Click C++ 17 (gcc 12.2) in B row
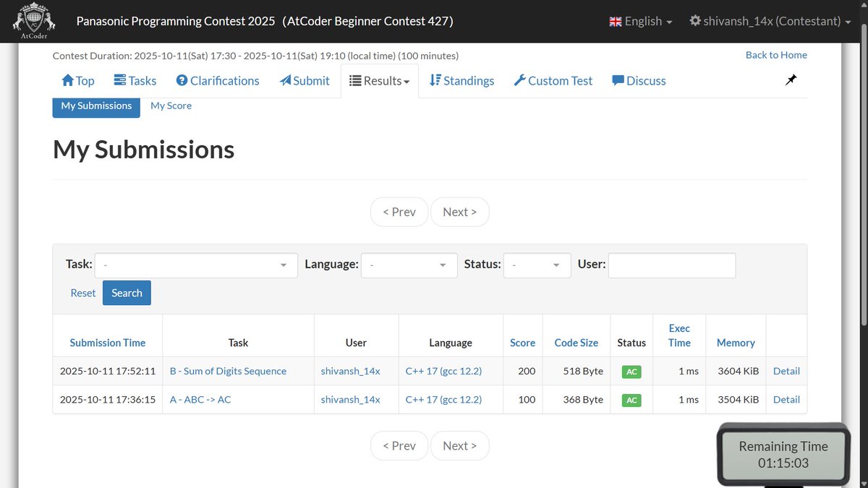 coord(443,371)
